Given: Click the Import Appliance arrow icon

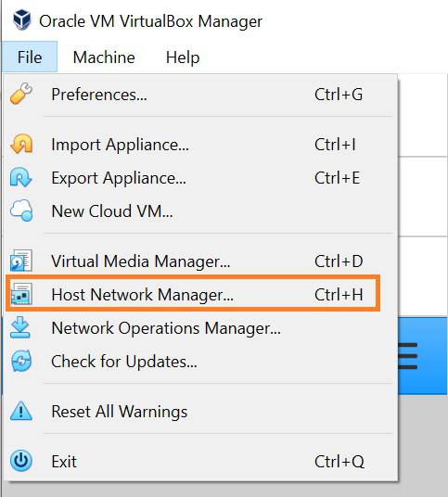Looking at the screenshot, I should click(x=21, y=145).
